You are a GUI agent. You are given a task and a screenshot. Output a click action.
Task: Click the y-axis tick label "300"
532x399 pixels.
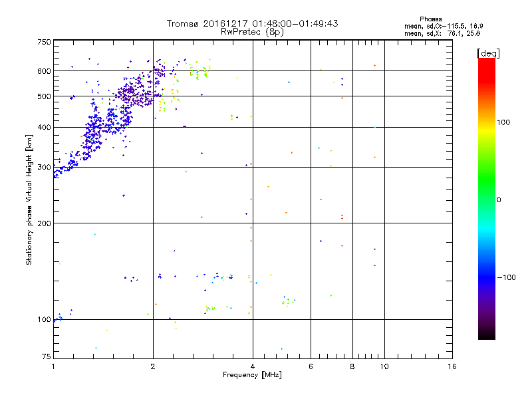click(44, 168)
